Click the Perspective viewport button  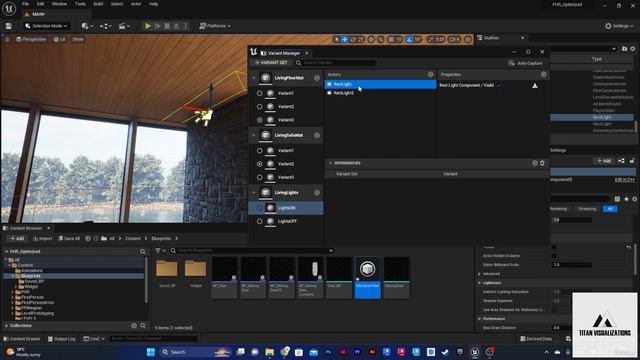[x=31, y=40]
